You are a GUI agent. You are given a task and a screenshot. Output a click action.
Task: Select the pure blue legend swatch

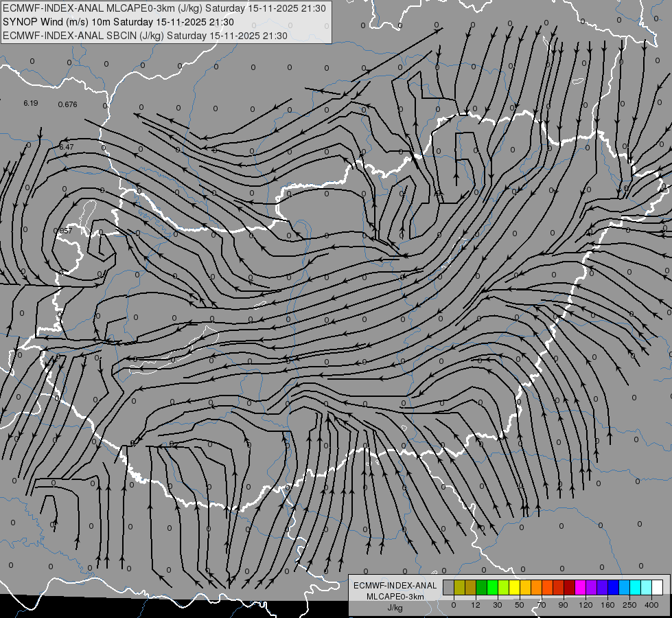pyautogui.click(x=613, y=587)
